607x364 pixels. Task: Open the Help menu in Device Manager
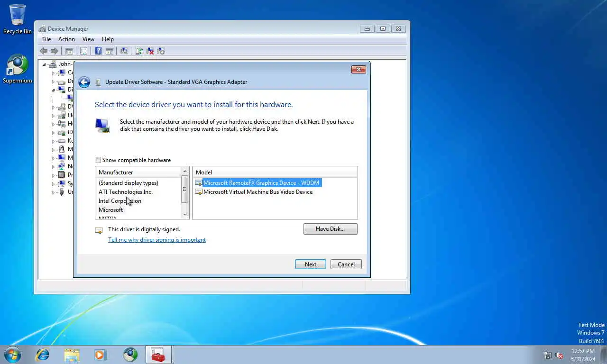108,39
